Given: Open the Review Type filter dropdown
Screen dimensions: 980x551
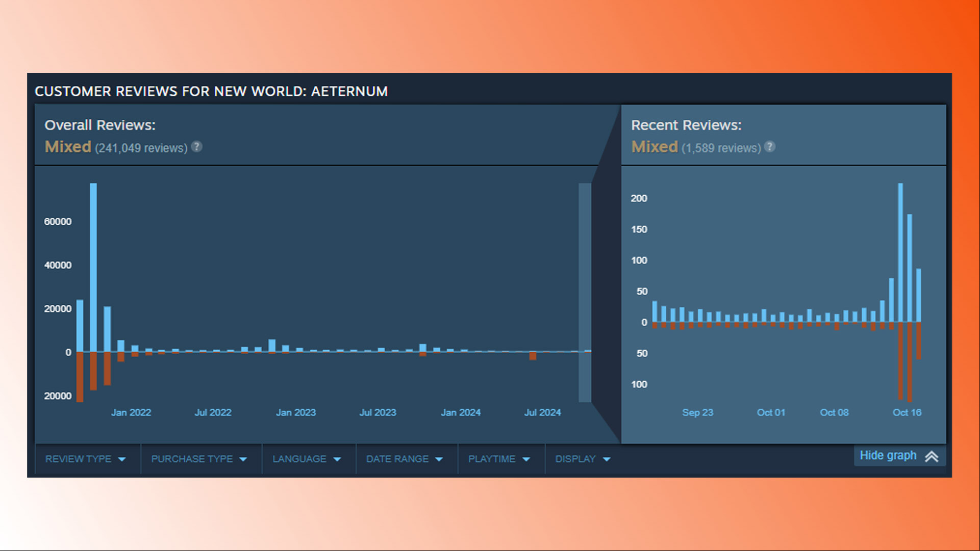Looking at the screenshot, I should (x=86, y=459).
